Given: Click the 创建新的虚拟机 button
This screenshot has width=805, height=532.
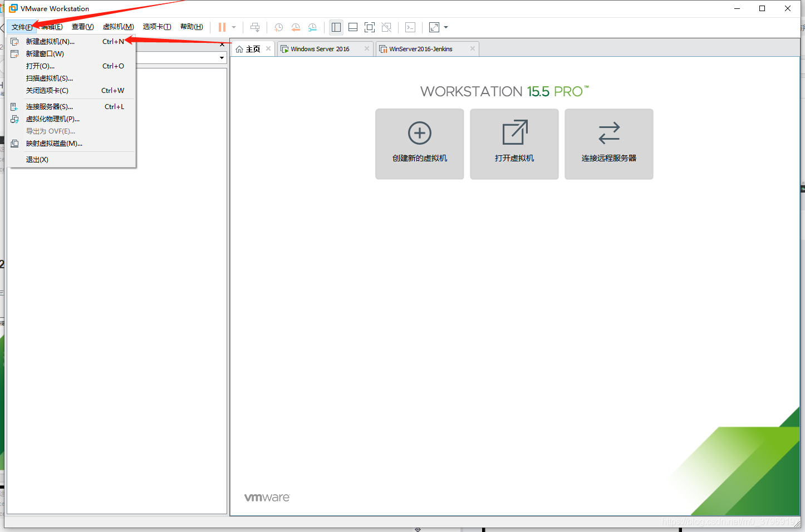Looking at the screenshot, I should point(420,144).
